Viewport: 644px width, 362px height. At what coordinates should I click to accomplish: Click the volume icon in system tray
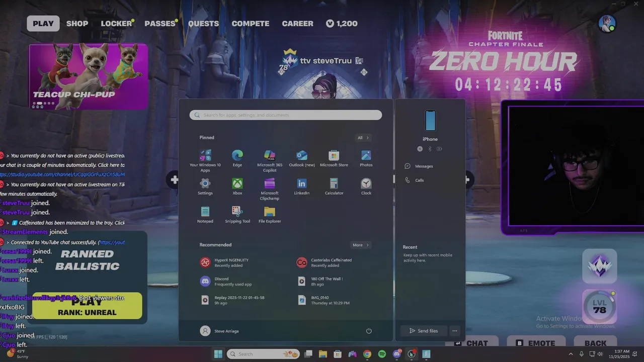[x=600, y=354]
